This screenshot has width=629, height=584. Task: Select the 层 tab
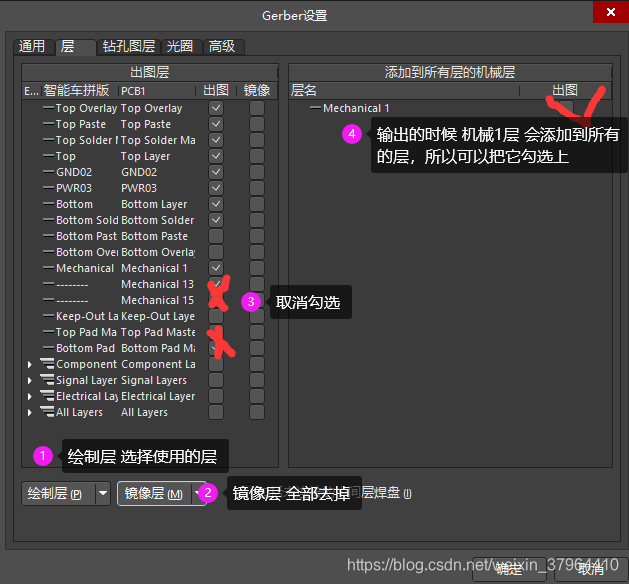(x=75, y=47)
